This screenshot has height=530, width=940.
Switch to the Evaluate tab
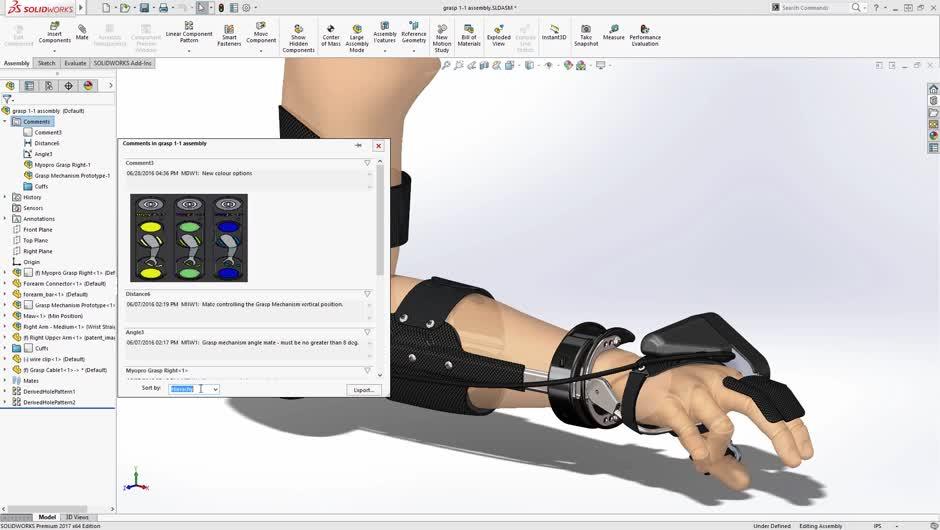pyautogui.click(x=75, y=63)
